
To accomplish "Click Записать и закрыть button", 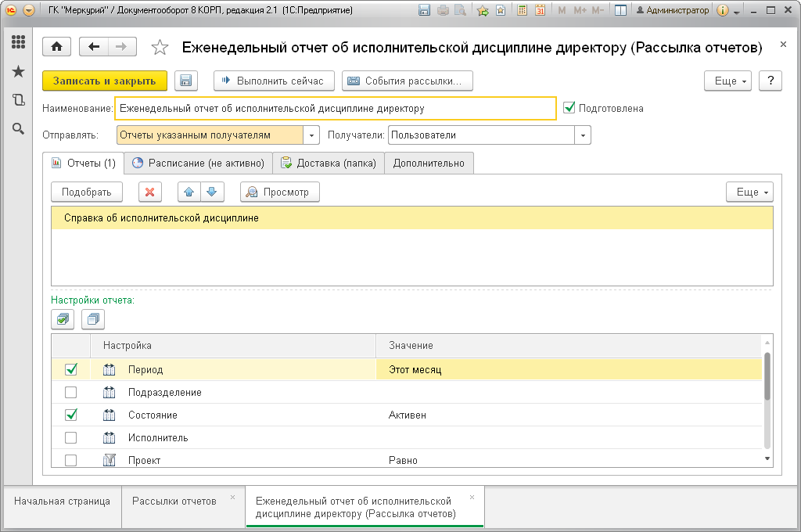I will (x=105, y=81).
